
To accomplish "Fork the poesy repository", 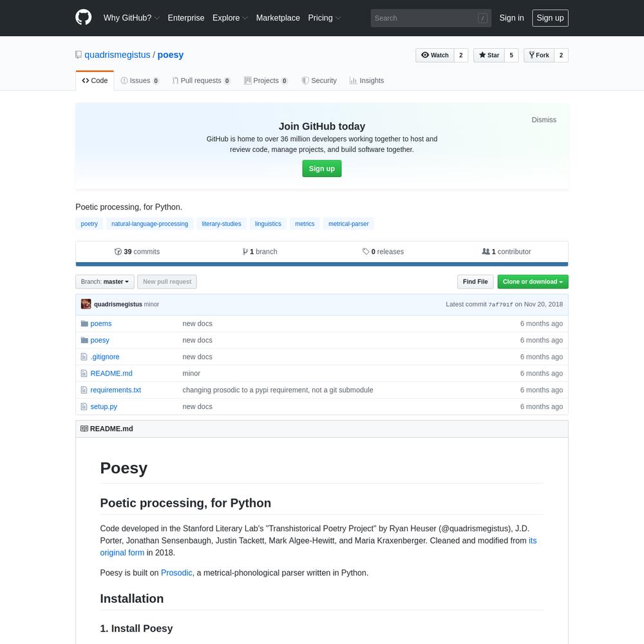I will coord(539,55).
